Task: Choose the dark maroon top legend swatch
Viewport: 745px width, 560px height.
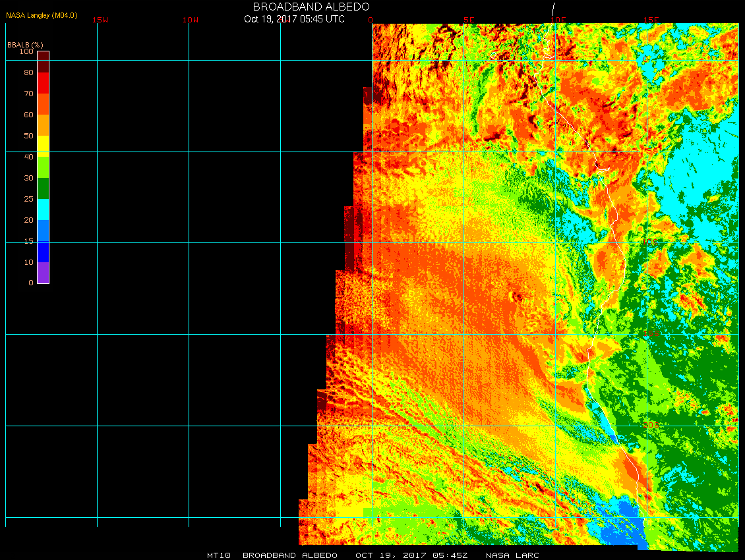Action: (43, 56)
